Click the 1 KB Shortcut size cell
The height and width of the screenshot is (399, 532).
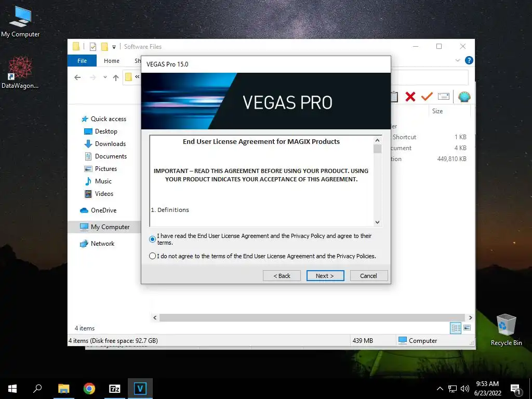(460, 137)
